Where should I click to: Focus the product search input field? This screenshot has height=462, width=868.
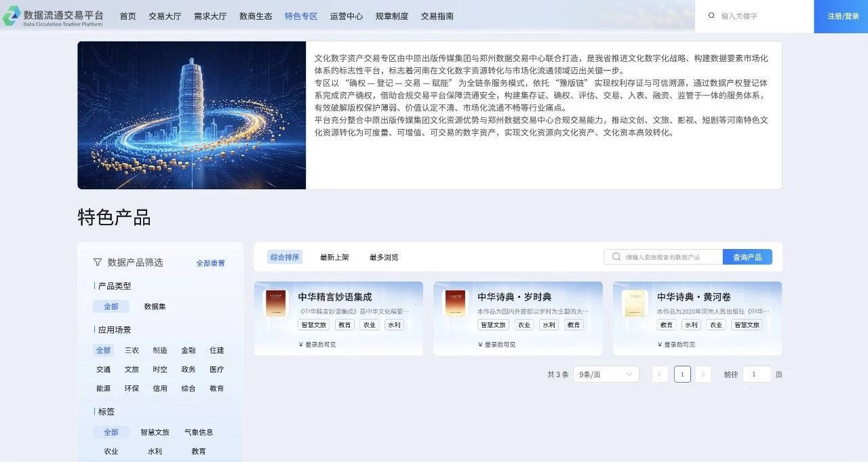tap(663, 257)
